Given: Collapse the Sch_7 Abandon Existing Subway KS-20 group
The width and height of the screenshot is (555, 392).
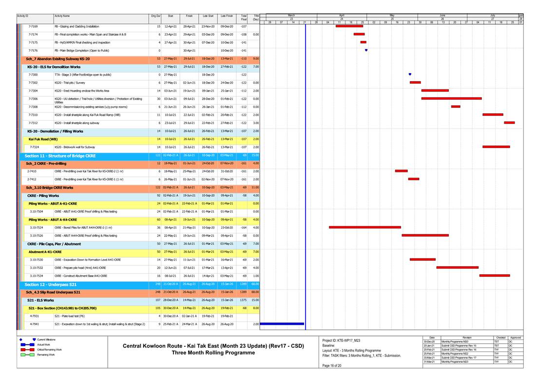Looking at the screenshot, I should tap(57, 58).
